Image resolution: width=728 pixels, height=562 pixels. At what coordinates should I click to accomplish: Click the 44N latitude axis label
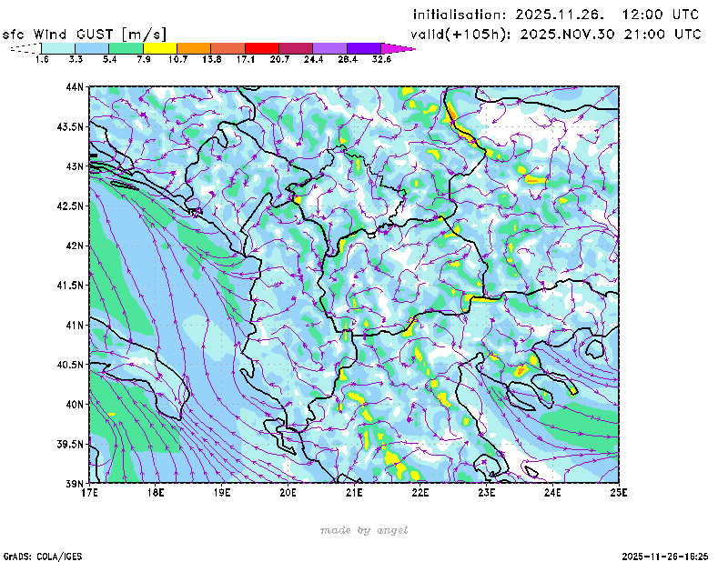[x=75, y=87]
